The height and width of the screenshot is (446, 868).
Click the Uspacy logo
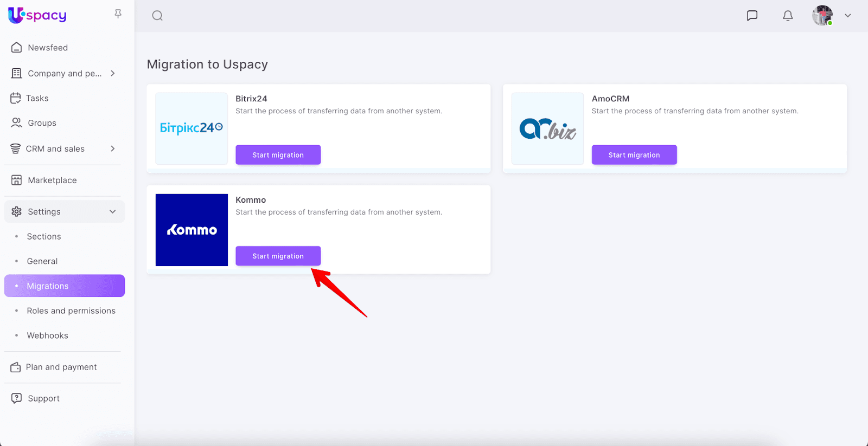[x=37, y=15]
